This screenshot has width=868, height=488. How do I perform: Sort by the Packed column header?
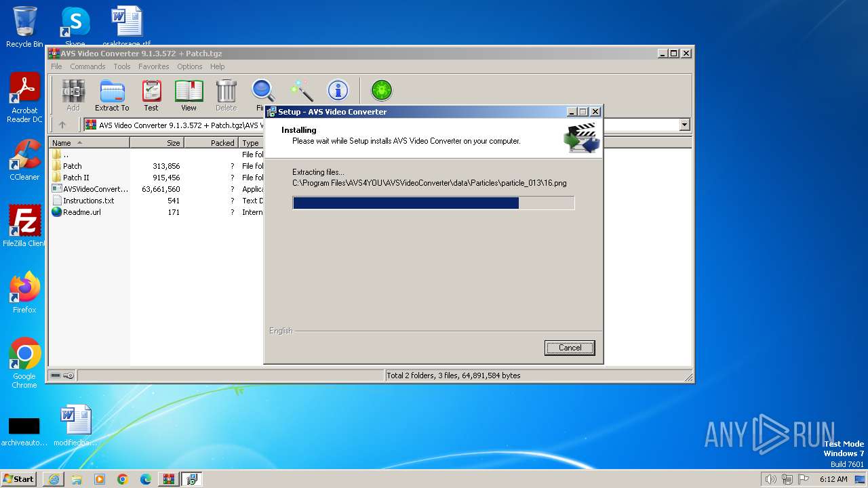[x=211, y=143]
